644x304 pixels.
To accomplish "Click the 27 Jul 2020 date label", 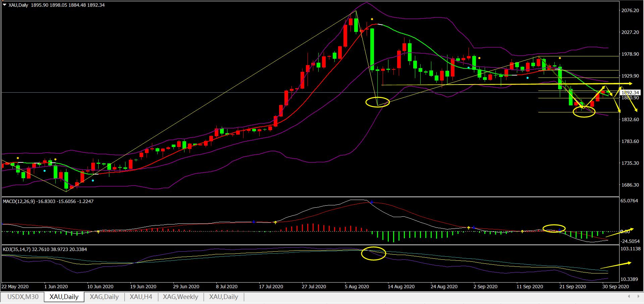I will [314, 287].
